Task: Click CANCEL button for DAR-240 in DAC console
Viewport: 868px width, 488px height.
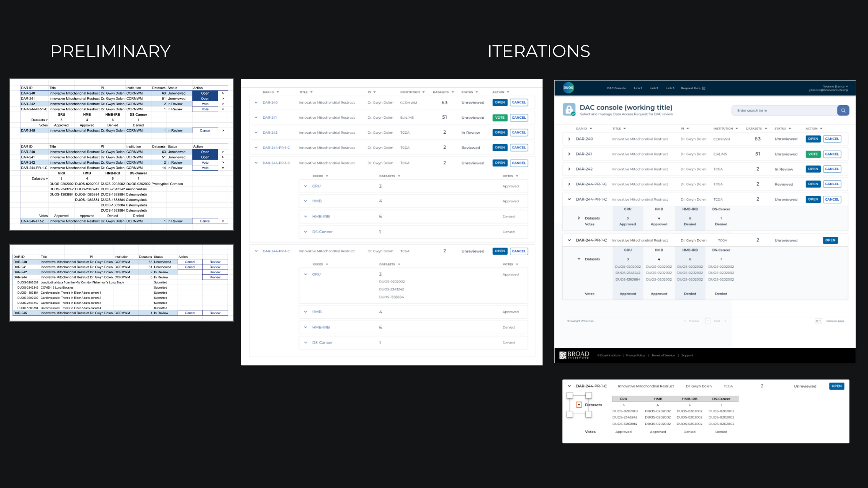Action: (832, 139)
